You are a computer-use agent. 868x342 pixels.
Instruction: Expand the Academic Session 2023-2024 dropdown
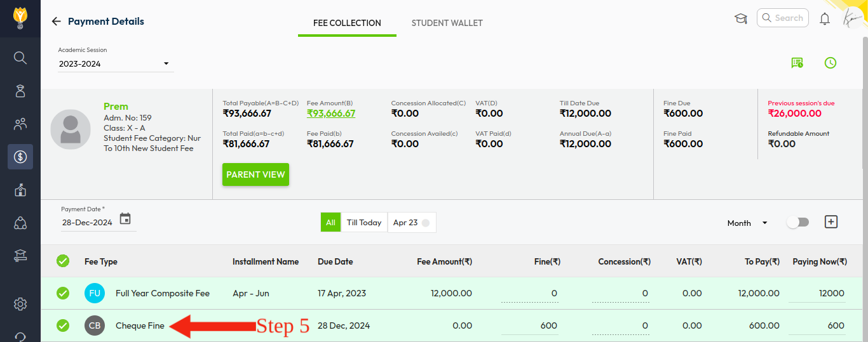coord(115,63)
